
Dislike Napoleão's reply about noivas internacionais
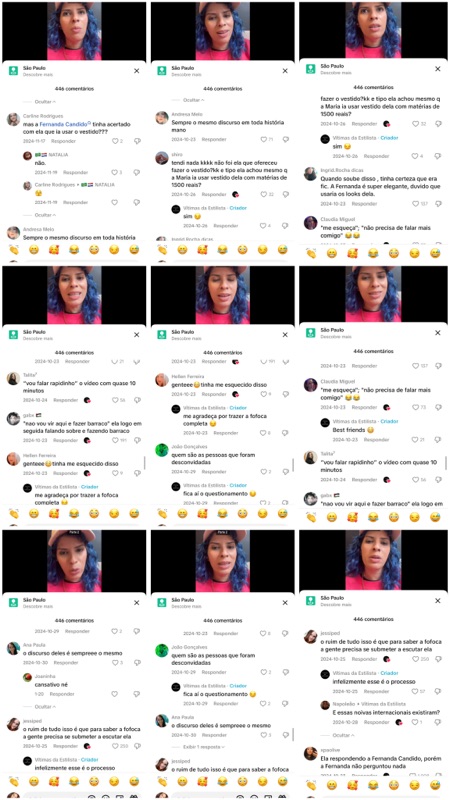coord(438,722)
